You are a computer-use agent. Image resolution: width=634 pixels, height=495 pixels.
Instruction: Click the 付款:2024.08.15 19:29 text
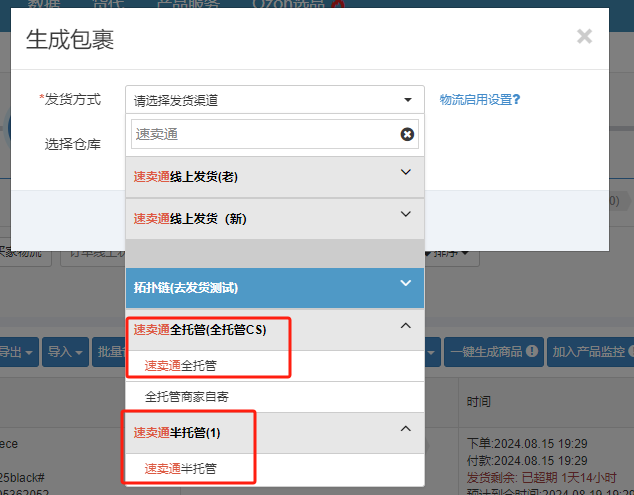coord(527,461)
